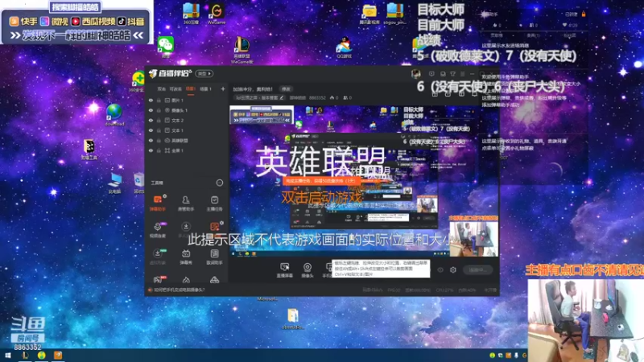Image resolution: width=644 pixels, height=362 pixels.
Task: Click the sogou_pin archive desktop icon
Action: coord(394,14)
